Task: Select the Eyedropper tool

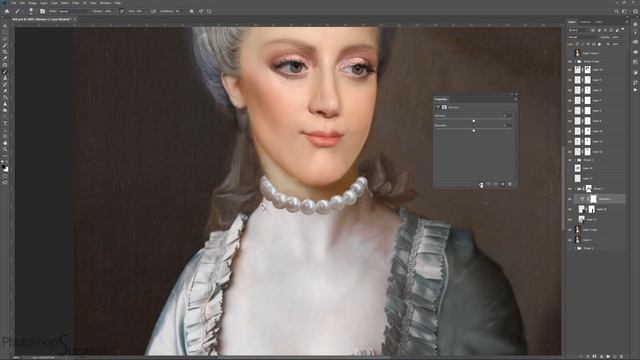Action: 5,59
